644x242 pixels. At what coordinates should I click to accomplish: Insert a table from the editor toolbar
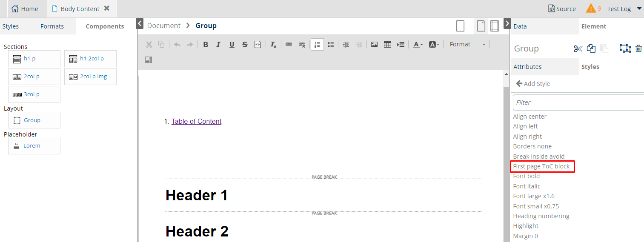click(387, 45)
